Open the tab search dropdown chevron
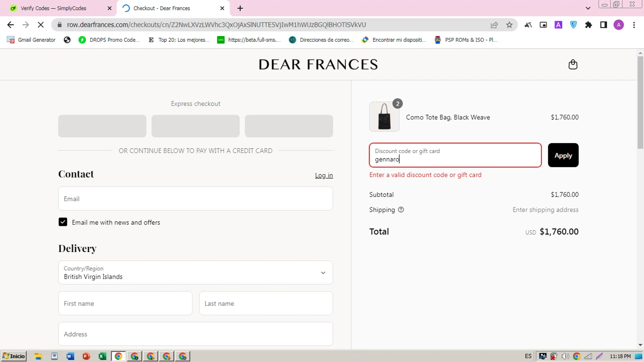 click(588, 8)
